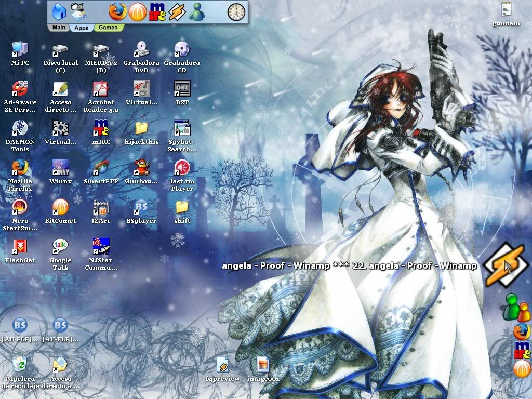Click the Virtual shortcut with gear icon
The width and height of the screenshot is (532, 399).
60,132
